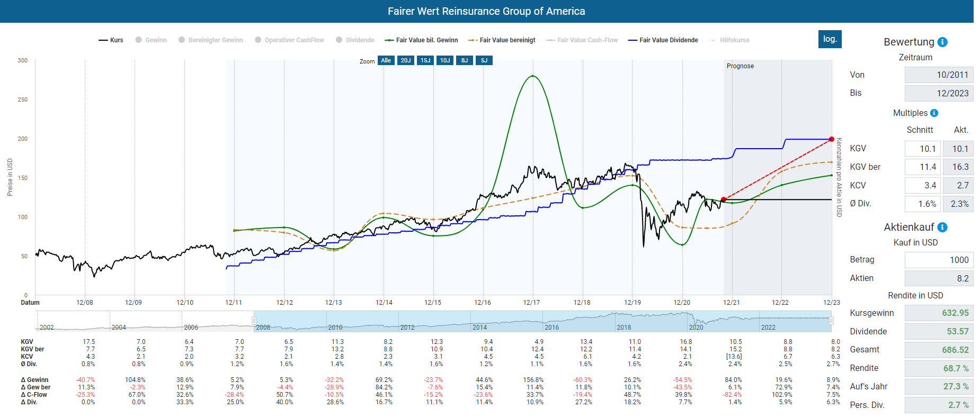Show the Gewinn series via legend
980x418 pixels.
click(151, 40)
